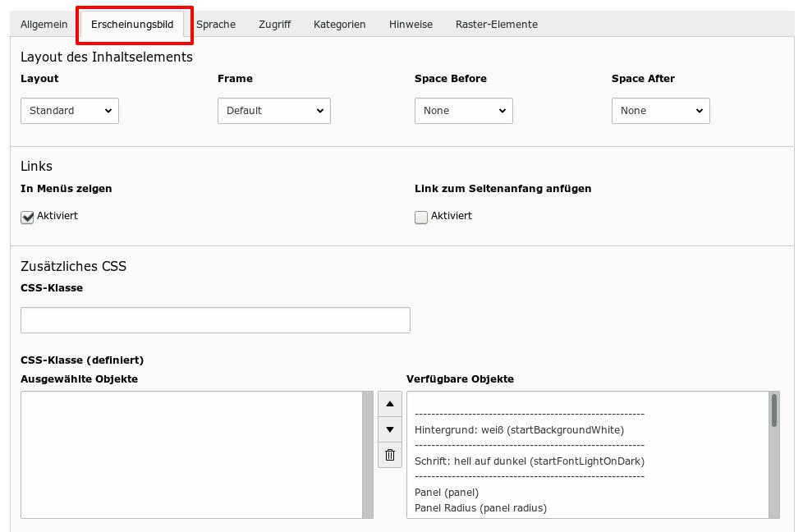This screenshot has height=532, width=803.
Task: Open the Layout dropdown showing Standard
Action: click(70, 111)
